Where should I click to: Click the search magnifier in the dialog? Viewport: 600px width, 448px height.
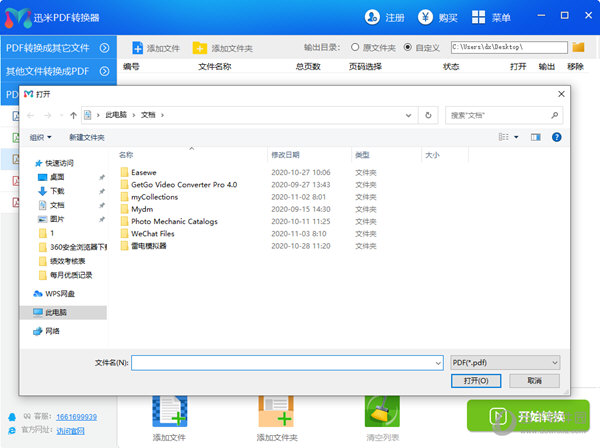554,115
